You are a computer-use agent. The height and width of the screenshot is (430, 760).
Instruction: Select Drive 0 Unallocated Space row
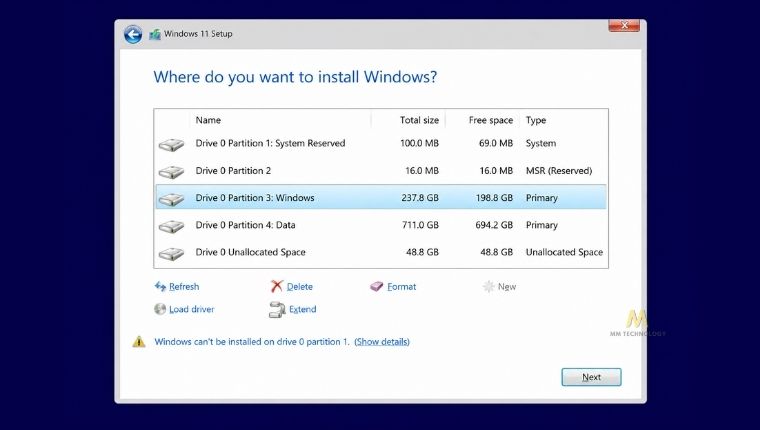(x=381, y=252)
